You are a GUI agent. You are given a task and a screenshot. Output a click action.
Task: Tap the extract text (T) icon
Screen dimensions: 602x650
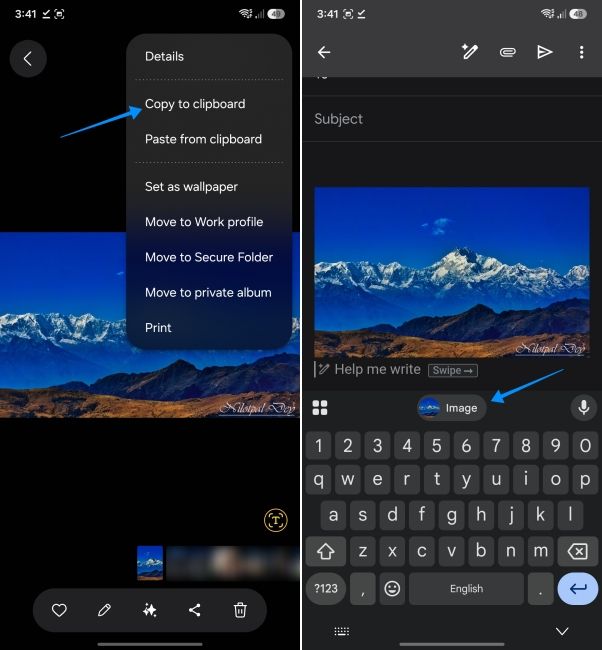tap(276, 520)
